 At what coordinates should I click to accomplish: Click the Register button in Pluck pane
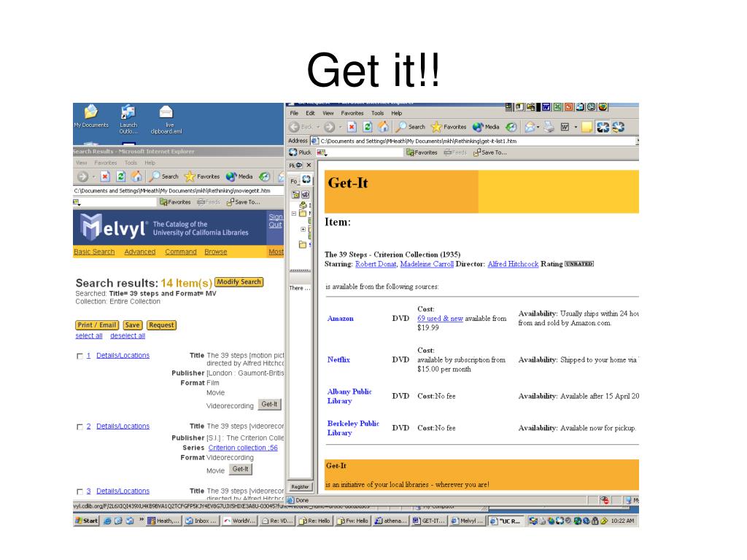[300, 486]
